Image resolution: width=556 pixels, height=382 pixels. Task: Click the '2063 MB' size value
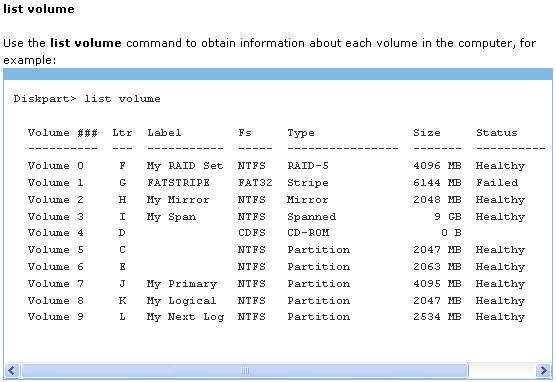click(437, 267)
